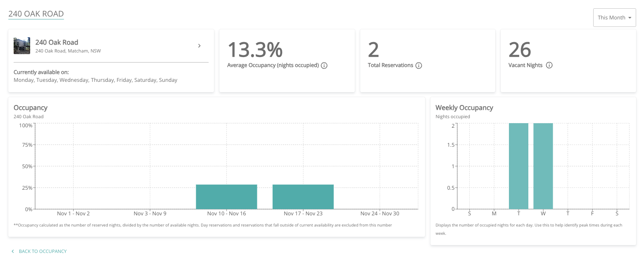Viewport: 644px width, 267px height.
Task: Click the Nov 3 - Nov 9 axis label
Action: point(150,214)
